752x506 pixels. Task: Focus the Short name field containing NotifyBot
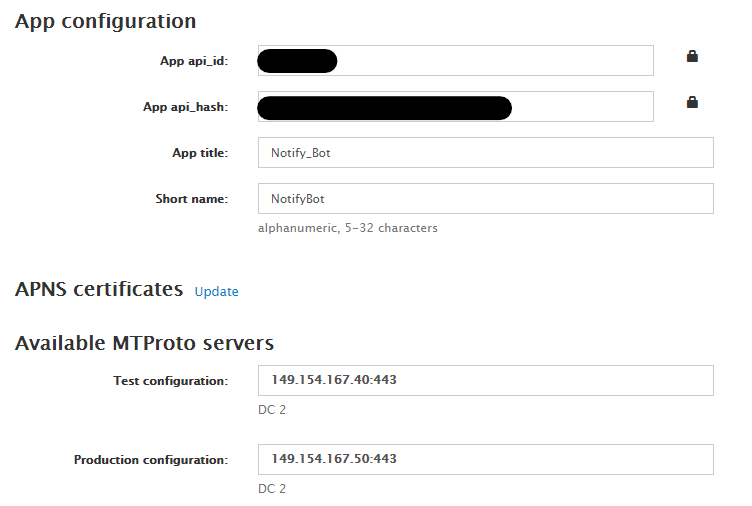pos(485,199)
